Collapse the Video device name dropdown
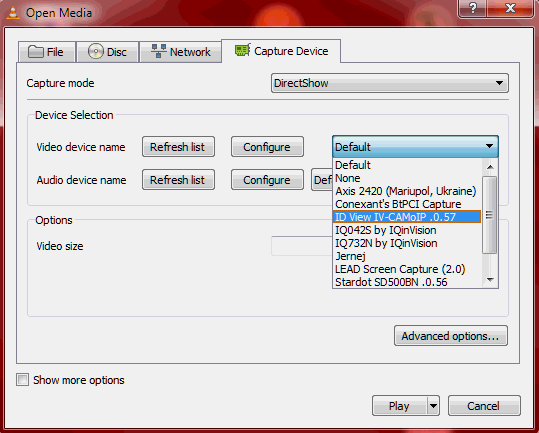 (415, 147)
